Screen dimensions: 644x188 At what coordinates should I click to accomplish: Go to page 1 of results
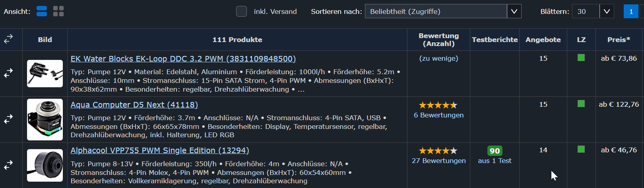pyautogui.click(x=631, y=12)
